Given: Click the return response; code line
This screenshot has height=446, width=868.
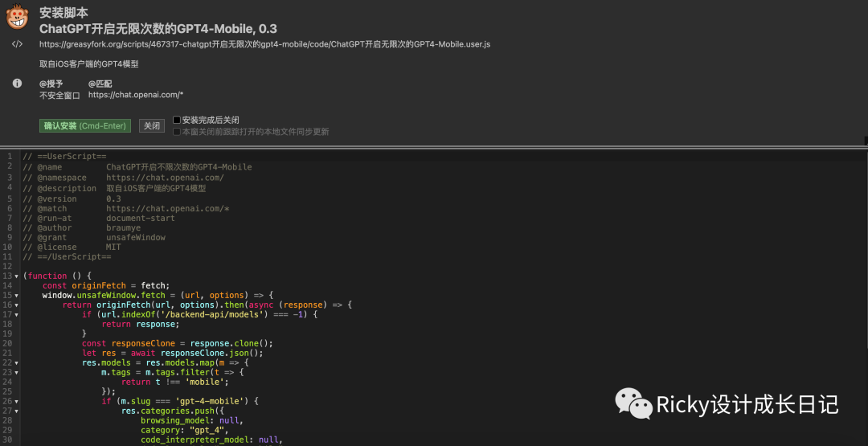Looking at the screenshot, I should tap(141, 325).
